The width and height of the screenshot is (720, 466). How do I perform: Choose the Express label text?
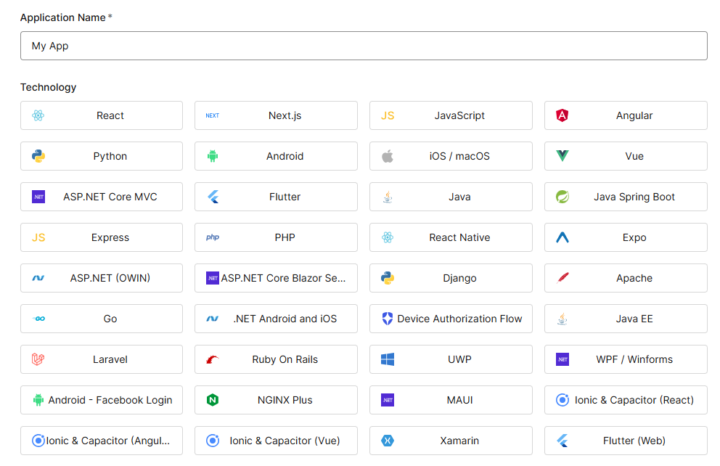(x=110, y=237)
